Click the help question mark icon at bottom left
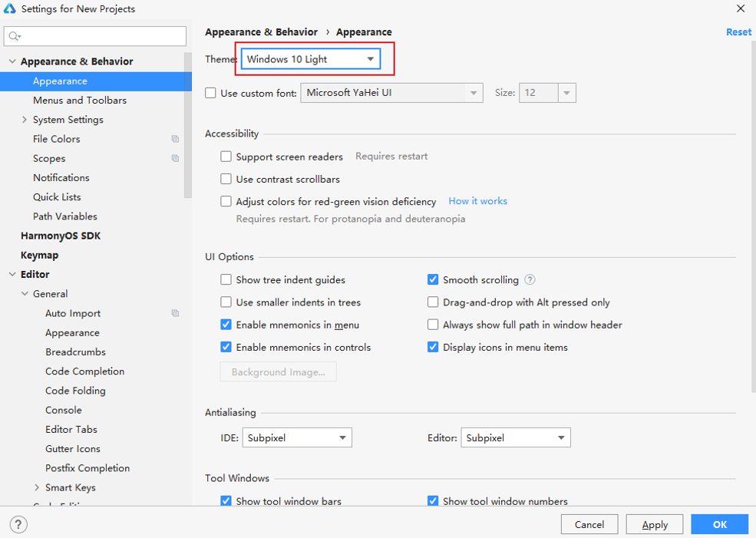This screenshot has width=756, height=538. click(18, 524)
